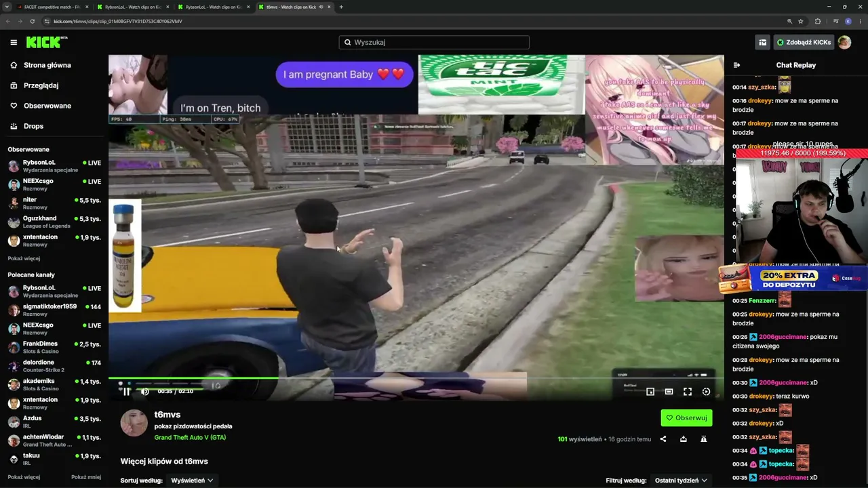The height and width of the screenshot is (488, 868).
Task: Open the niter channel in sidebar
Action: (x=54, y=203)
